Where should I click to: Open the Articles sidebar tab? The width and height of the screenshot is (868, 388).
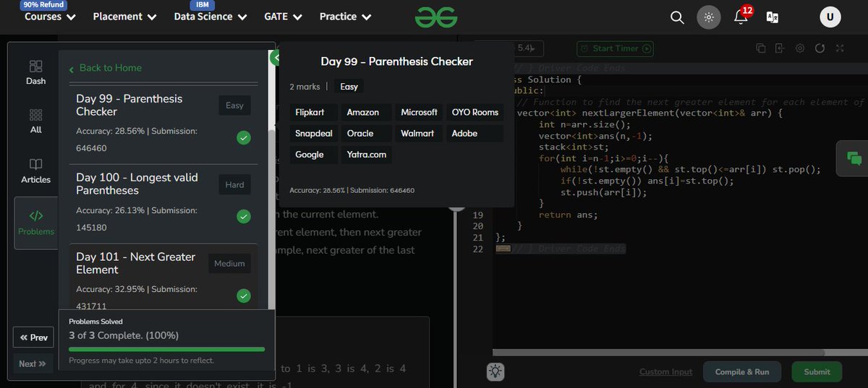click(x=36, y=171)
